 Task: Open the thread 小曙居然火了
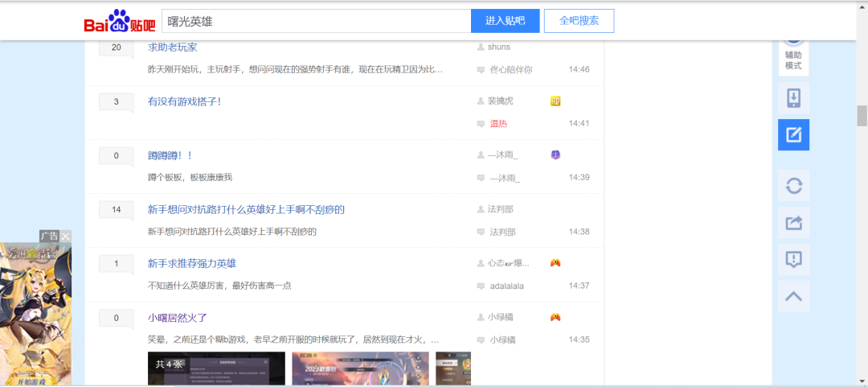click(177, 318)
